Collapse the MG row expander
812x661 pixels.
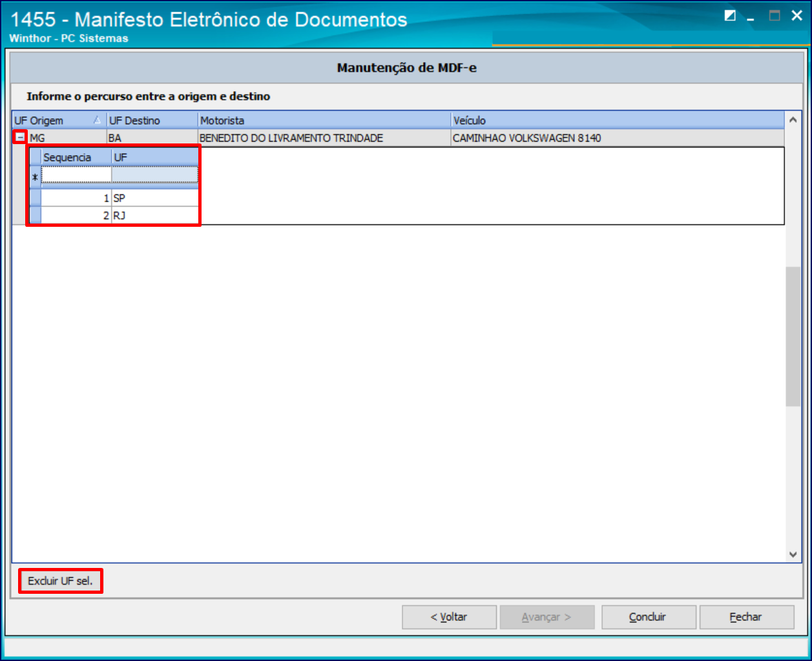coord(21,138)
